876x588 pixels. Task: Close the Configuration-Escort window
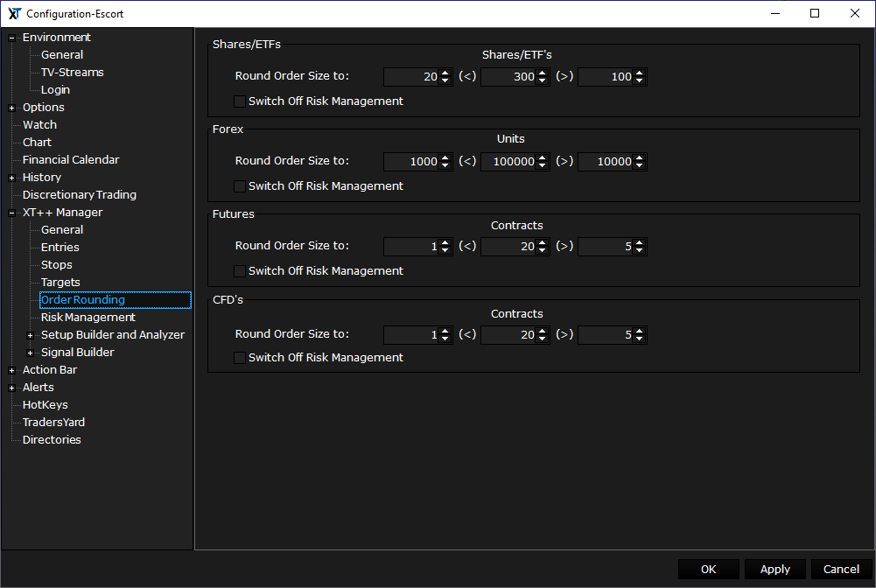click(x=855, y=13)
